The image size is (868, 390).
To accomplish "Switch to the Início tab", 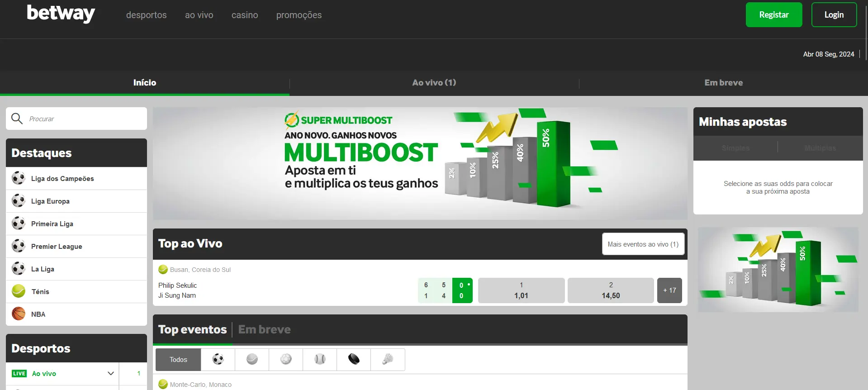I will (145, 82).
